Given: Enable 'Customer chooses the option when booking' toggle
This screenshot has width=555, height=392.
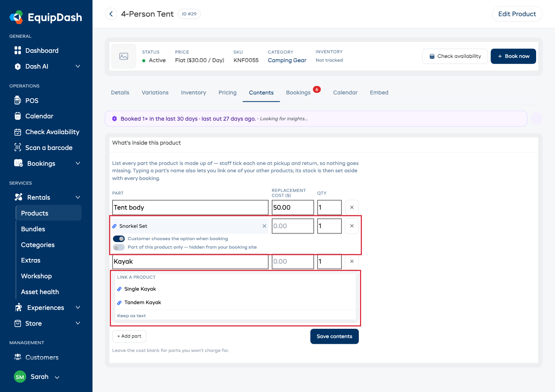Looking at the screenshot, I should pyautogui.click(x=119, y=239).
